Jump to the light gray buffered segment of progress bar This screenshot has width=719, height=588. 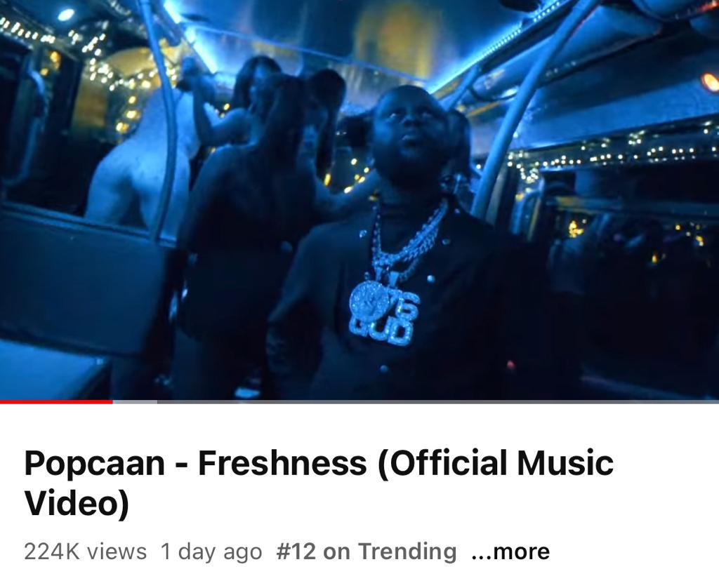(135, 402)
